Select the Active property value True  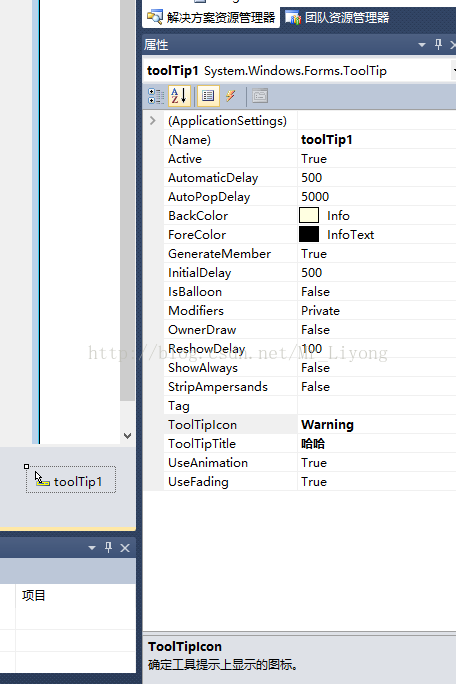(x=377, y=158)
